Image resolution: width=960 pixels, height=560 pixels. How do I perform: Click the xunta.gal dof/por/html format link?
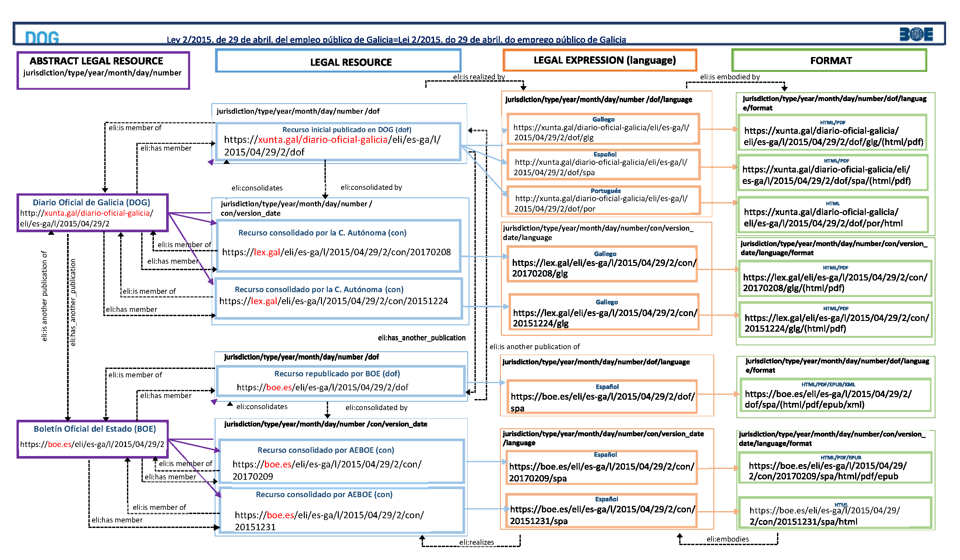click(823, 218)
